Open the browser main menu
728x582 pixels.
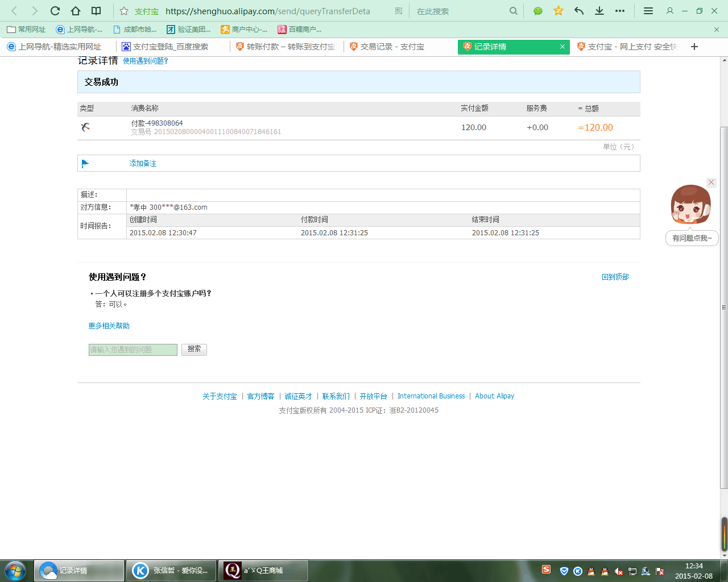[648, 11]
